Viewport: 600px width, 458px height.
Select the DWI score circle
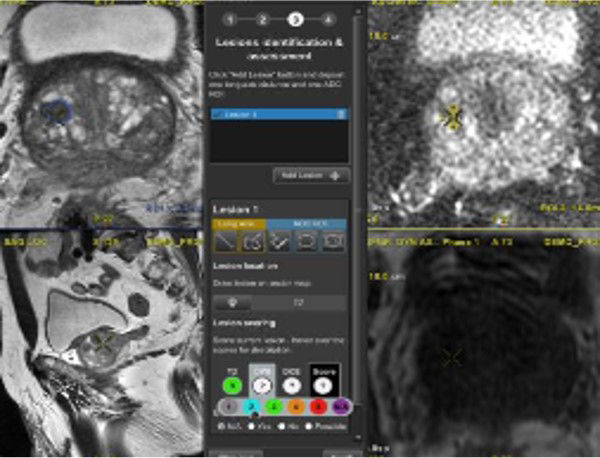pyautogui.click(x=262, y=386)
